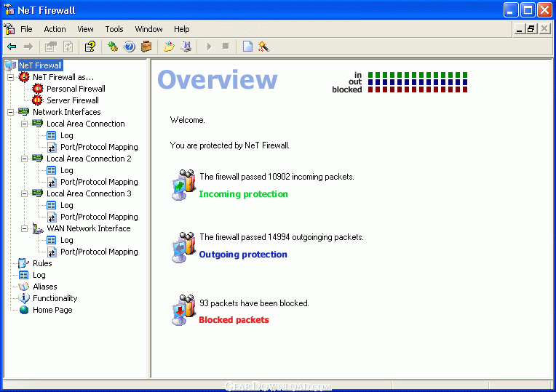Click the open folder toolbar icon
The image size is (556, 392).
click(169, 47)
